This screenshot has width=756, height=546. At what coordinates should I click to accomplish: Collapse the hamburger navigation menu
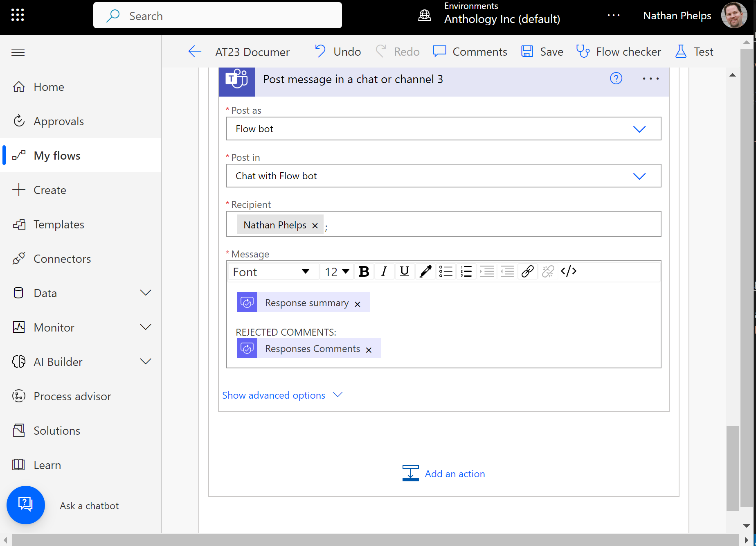coord(18,52)
